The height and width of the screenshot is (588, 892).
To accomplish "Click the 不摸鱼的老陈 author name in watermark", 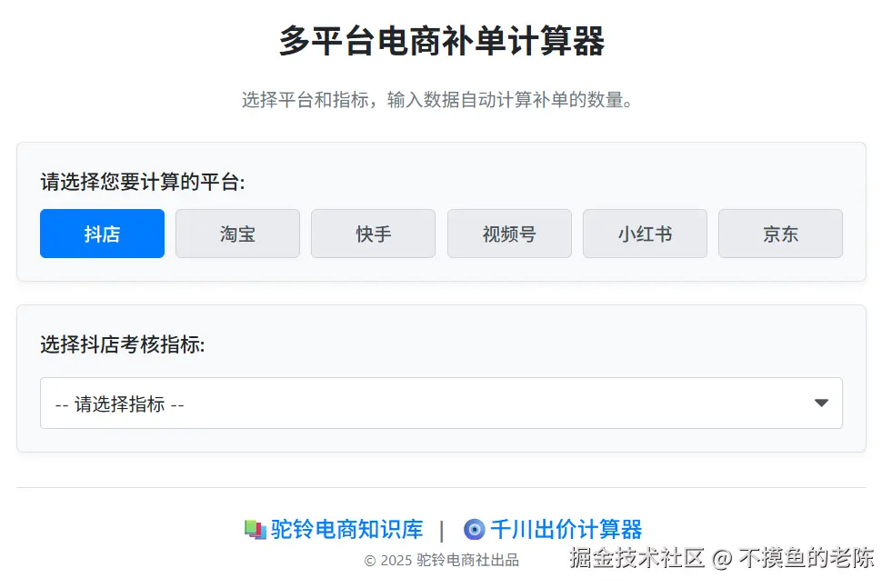I will point(807,558).
